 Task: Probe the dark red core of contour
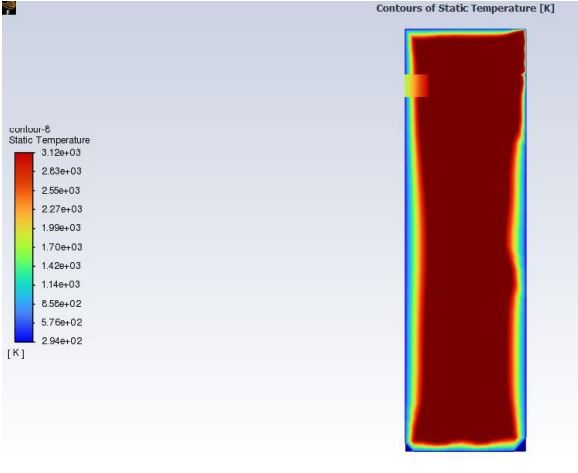click(466, 240)
